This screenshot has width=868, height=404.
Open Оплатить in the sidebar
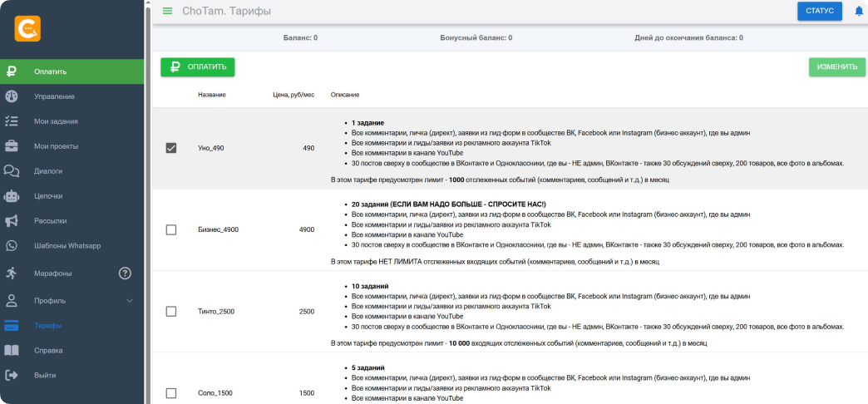[72, 71]
